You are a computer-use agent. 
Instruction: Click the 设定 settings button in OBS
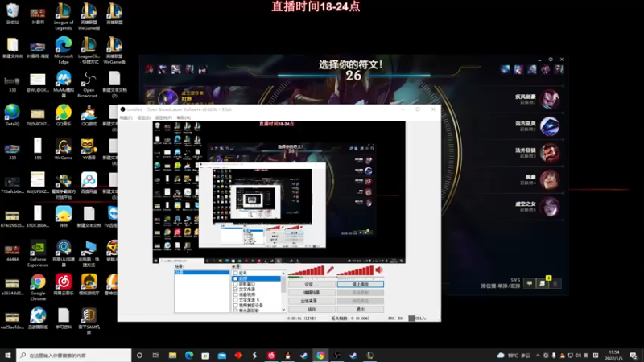point(312,284)
